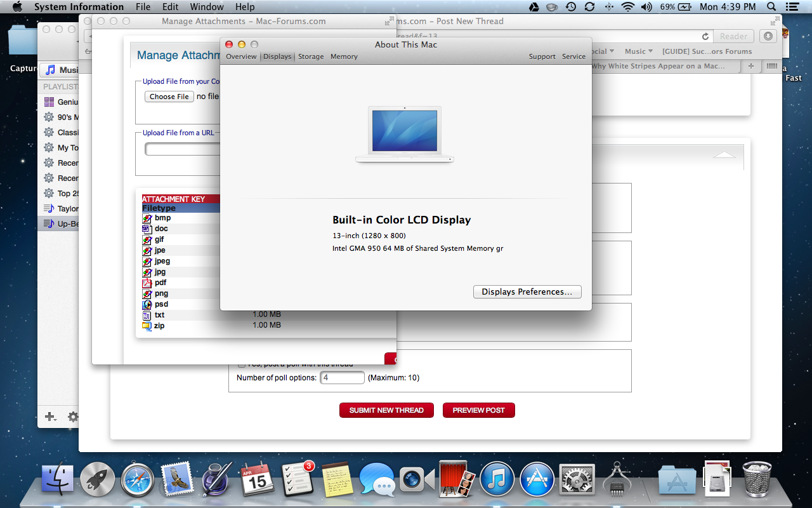812x508 pixels.
Task: Open the Window menu
Action: [207, 7]
